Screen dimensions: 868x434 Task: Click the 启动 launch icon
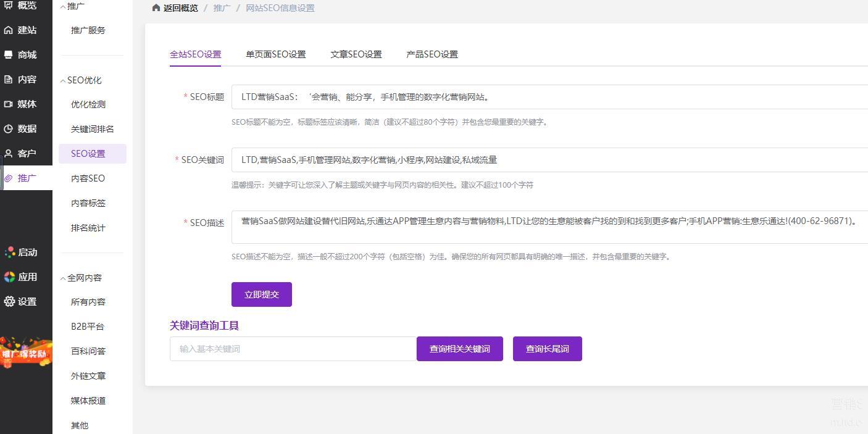click(9, 252)
